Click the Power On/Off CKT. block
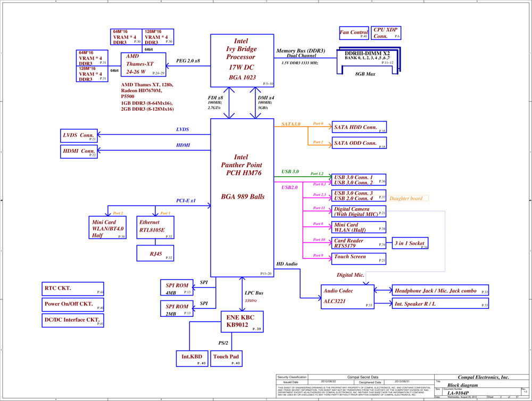Image resolution: width=532 pixels, height=401 pixels. tap(72, 305)
